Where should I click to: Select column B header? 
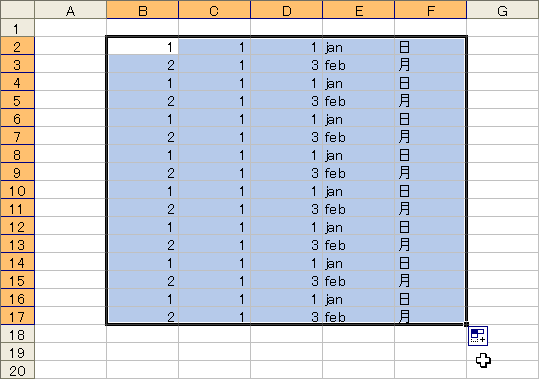(x=143, y=10)
